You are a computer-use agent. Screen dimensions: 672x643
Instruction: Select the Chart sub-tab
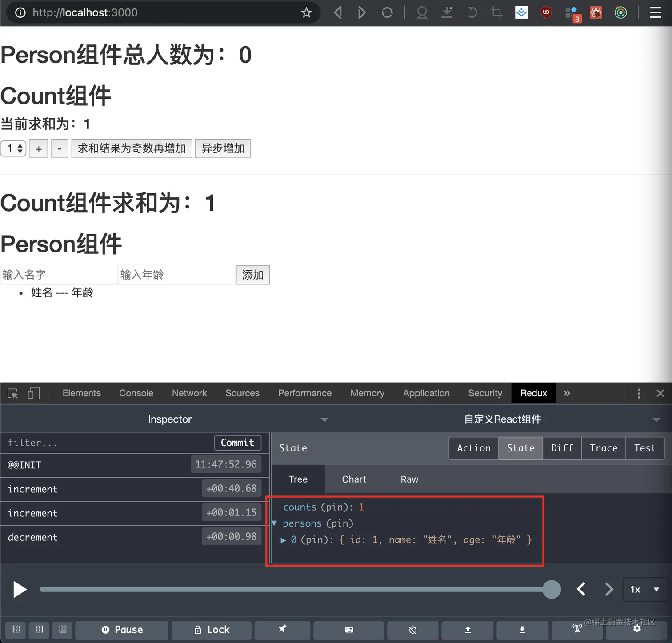click(354, 479)
